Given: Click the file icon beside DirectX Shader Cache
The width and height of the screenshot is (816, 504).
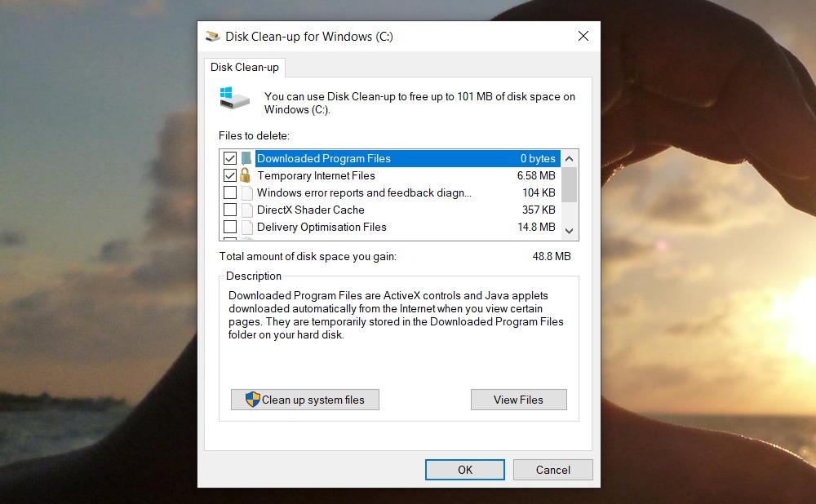Looking at the screenshot, I should click(x=247, y=210).
